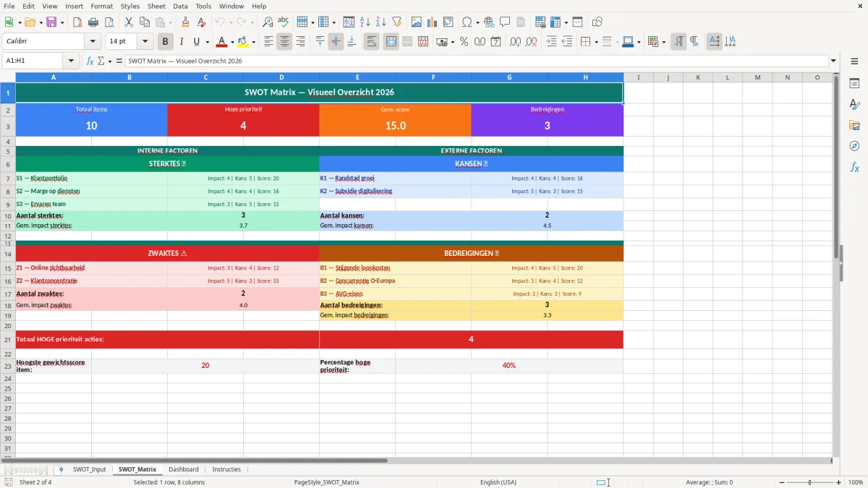Open the Font Name dropdown list

point(92,42)
